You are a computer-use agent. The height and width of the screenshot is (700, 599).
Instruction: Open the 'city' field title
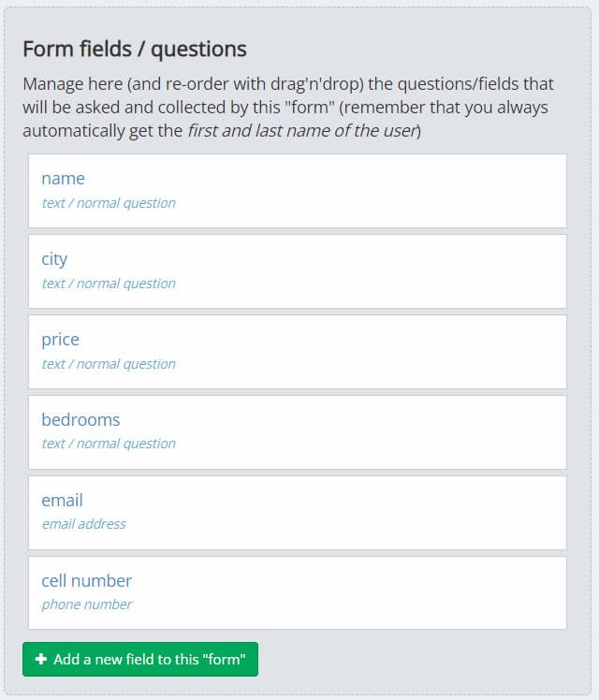click(54, 259)
